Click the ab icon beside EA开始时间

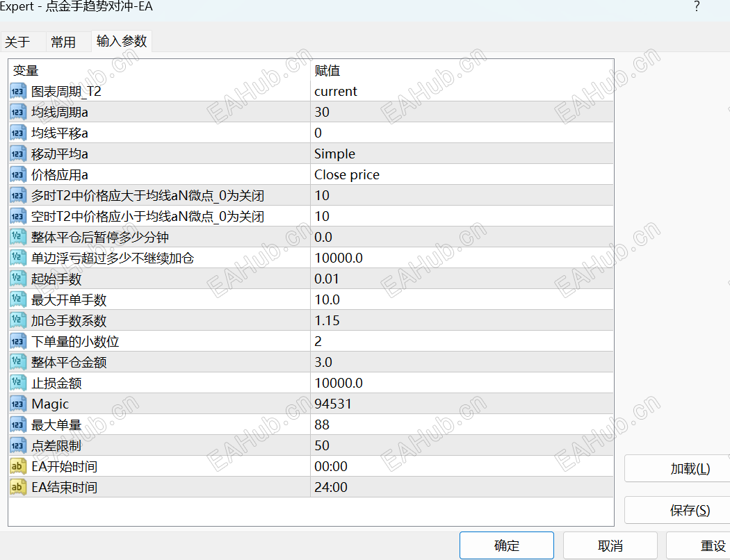pos(18,466)
